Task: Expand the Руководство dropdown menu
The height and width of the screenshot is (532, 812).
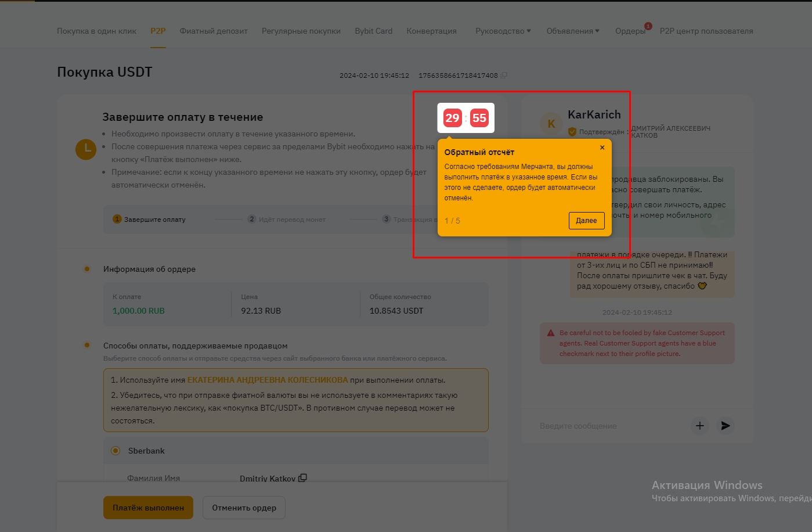Action: click(x=503, y=31)
